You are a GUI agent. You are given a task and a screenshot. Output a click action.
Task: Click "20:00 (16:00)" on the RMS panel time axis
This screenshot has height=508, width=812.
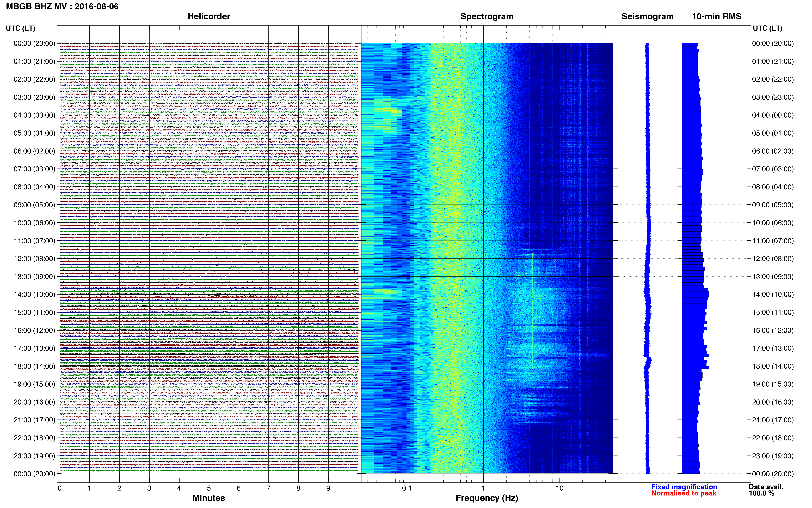773,402
